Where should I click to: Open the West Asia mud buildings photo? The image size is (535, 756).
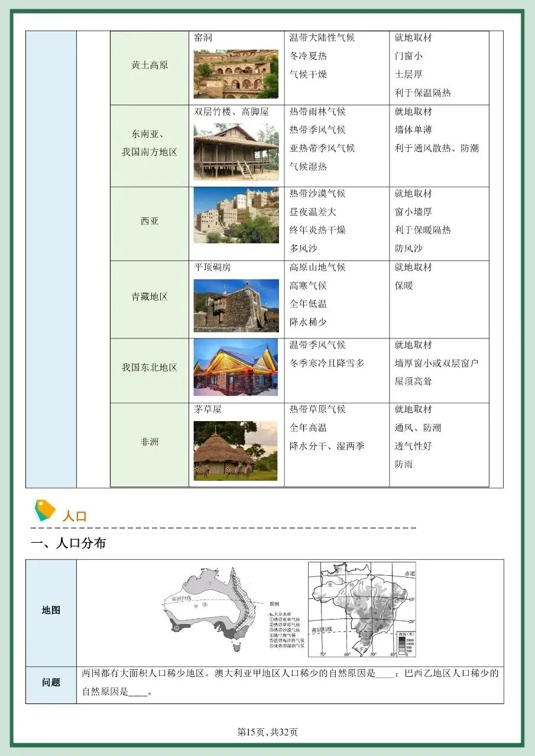tap(236, 216)
